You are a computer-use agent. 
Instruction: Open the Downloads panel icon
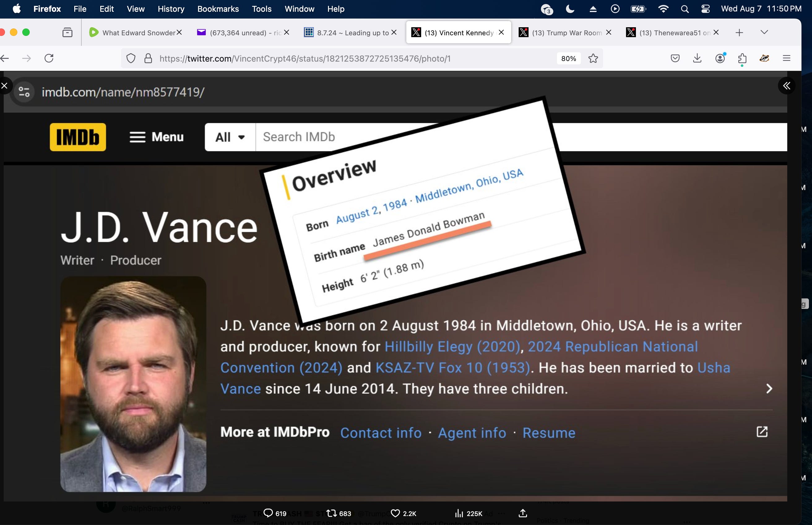(697, 58)
